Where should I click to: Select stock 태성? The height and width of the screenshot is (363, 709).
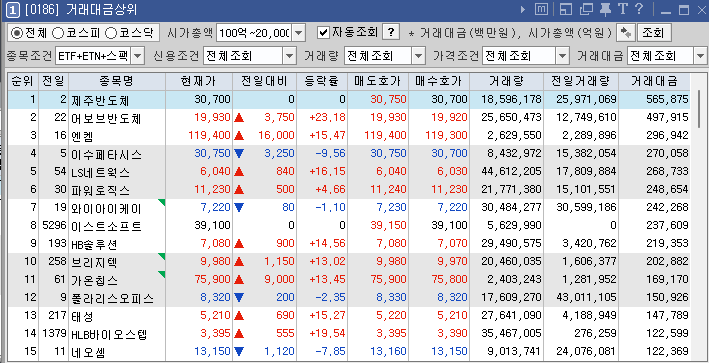click(82, 316)
